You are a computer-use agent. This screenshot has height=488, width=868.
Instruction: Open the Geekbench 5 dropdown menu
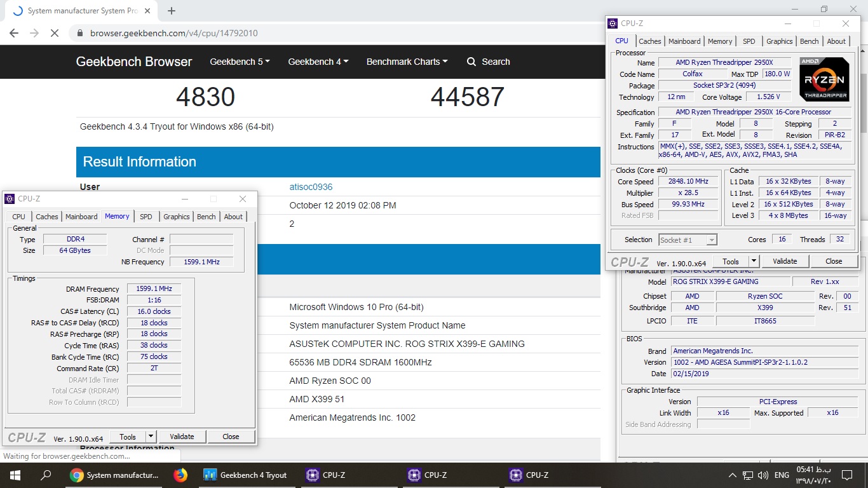click(240, 62)
